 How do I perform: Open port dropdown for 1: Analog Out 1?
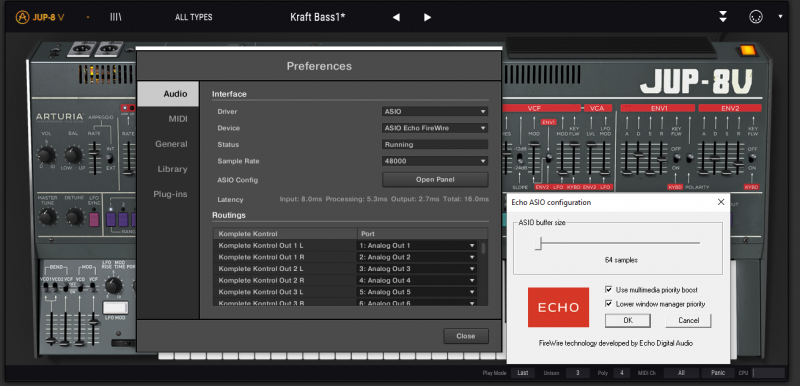point(416,245)
